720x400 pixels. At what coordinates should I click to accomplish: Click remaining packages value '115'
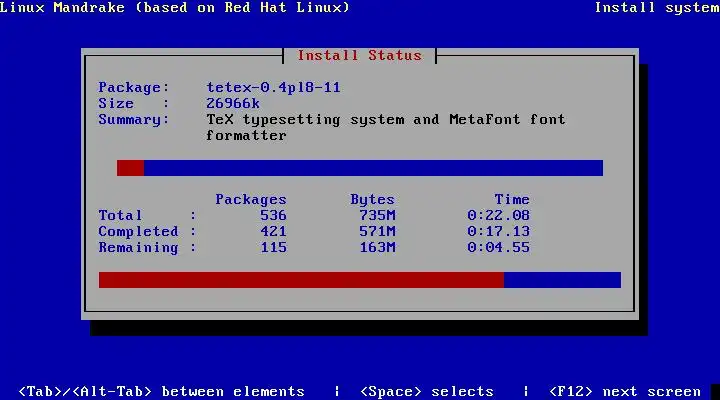coord(273,248)
